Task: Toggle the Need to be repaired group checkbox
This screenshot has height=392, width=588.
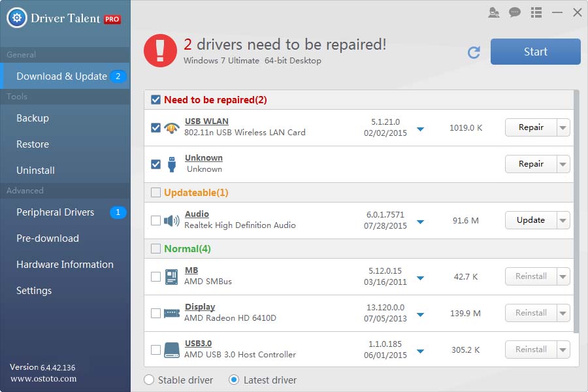Action: click(155, 100)
